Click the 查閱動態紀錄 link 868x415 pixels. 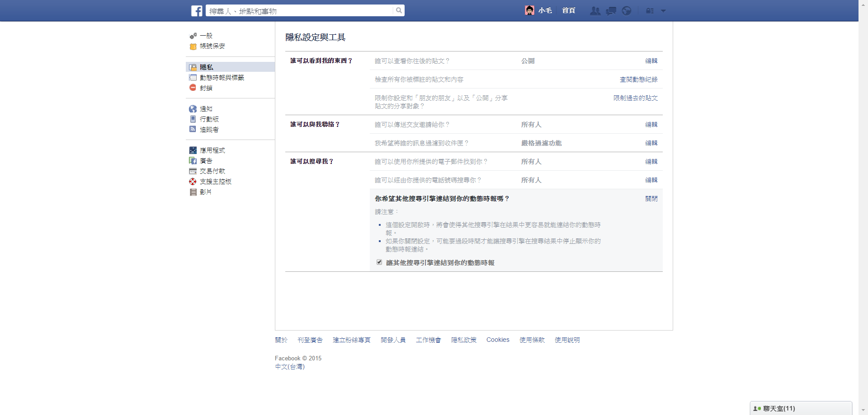coord(638,79)
